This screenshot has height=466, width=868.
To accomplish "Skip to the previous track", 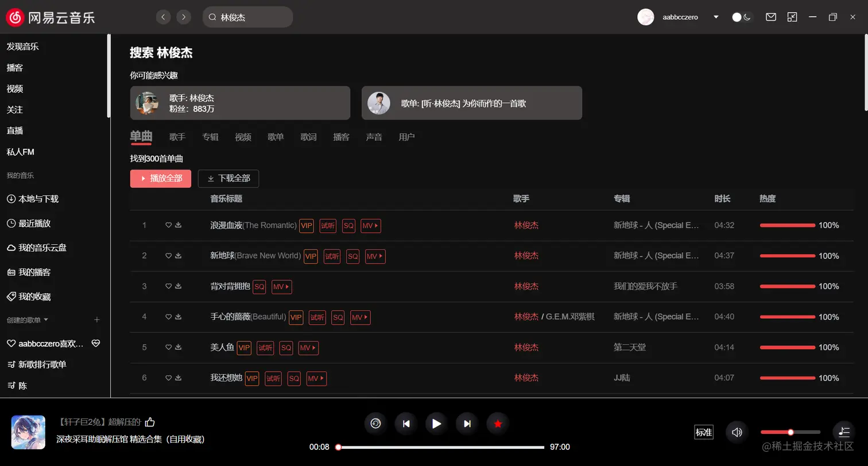I will pos(406,424).
